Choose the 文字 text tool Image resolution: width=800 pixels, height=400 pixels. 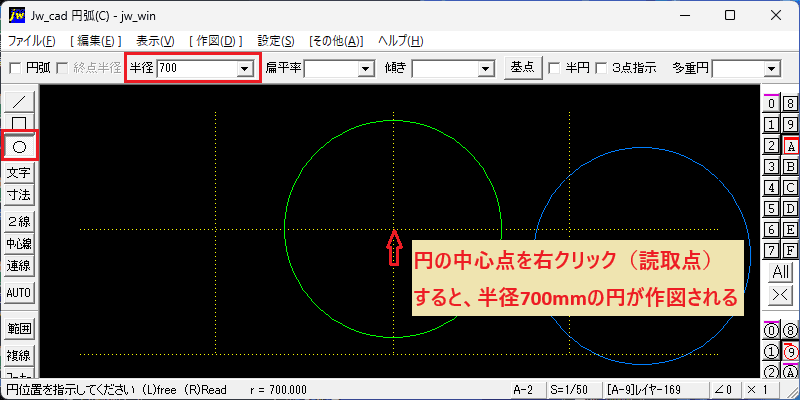pos(19,173)
